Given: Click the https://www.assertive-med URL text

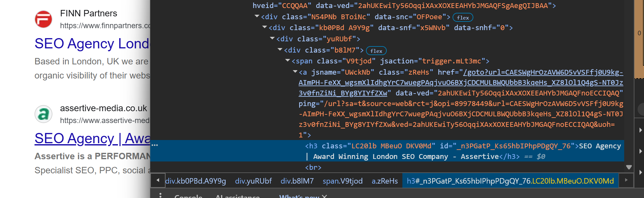Looking at the screenshot, I should click(105, 120).
